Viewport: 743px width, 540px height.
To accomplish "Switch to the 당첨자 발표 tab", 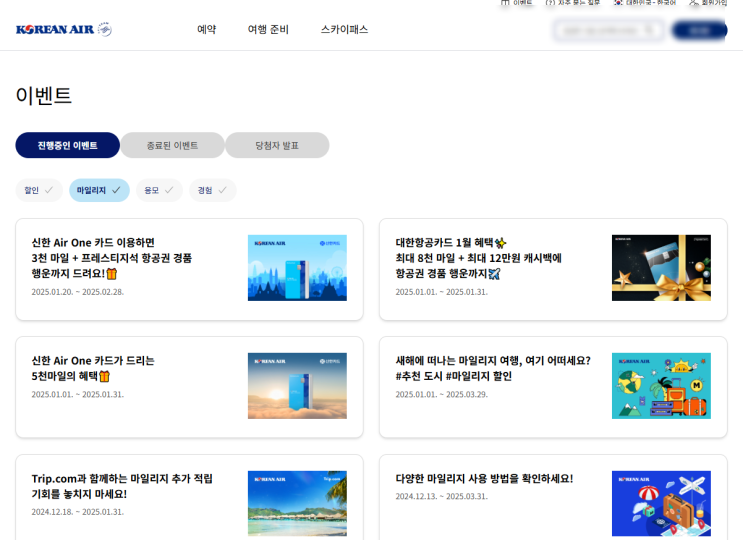I will click(x=277, y=145).
